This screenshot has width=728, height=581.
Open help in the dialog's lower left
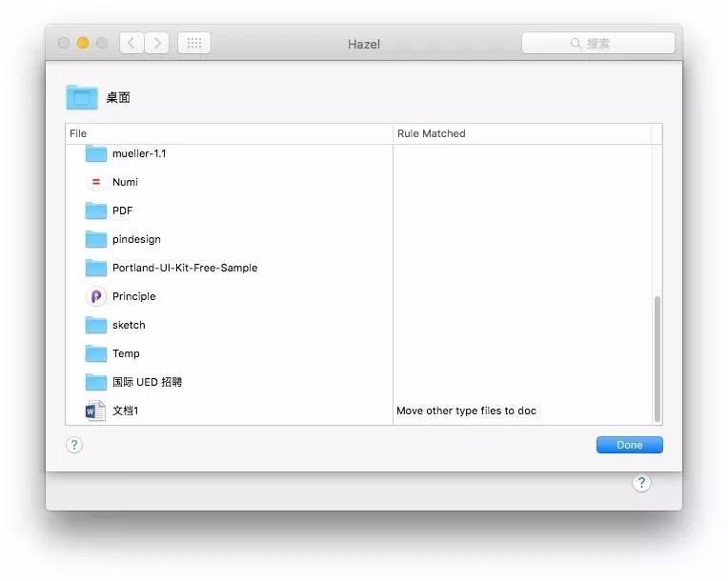(74, 445)
